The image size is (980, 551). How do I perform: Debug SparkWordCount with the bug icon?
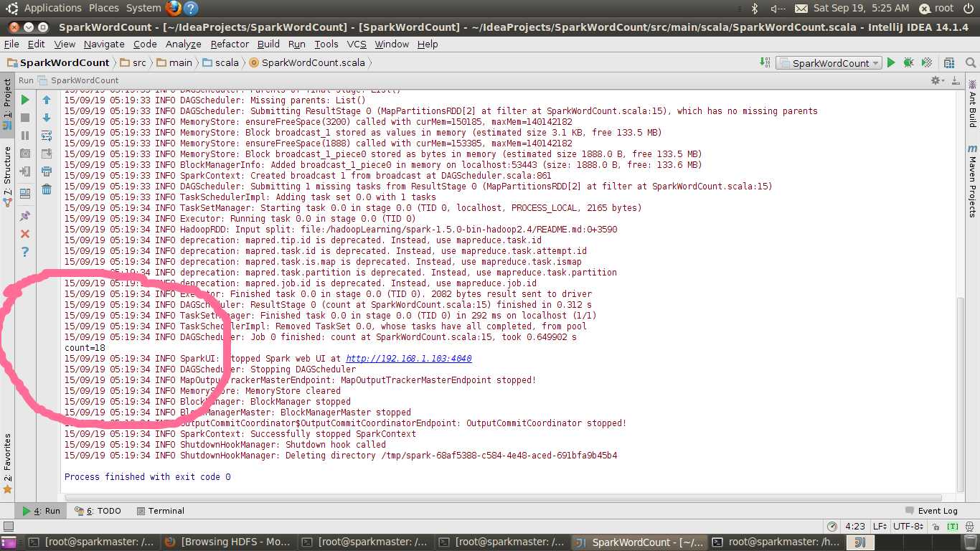coord(908,62)
